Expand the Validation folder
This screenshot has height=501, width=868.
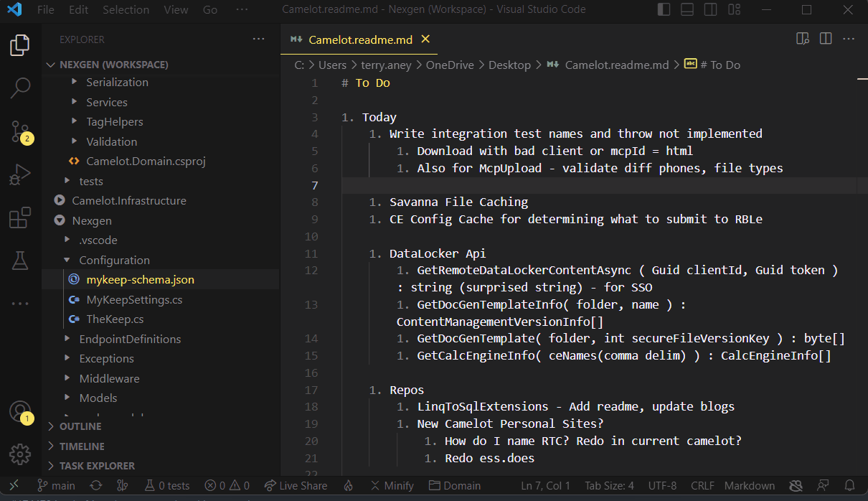pyautogui.click(x=111, y=142)
